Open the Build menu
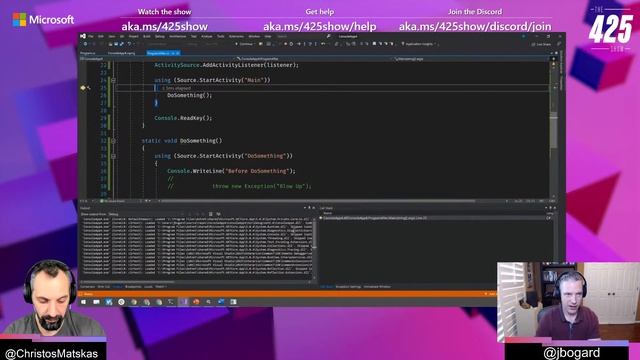 tap(147, 36)
